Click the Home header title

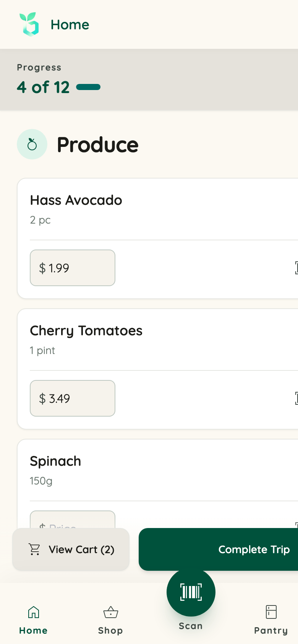[x=70, y=25]
